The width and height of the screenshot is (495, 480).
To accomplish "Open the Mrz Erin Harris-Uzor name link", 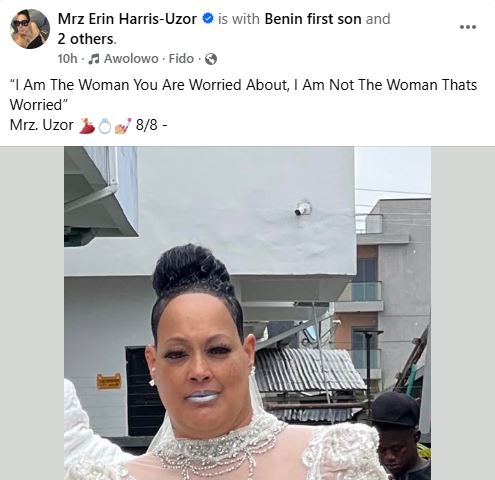I will (127, 19).
